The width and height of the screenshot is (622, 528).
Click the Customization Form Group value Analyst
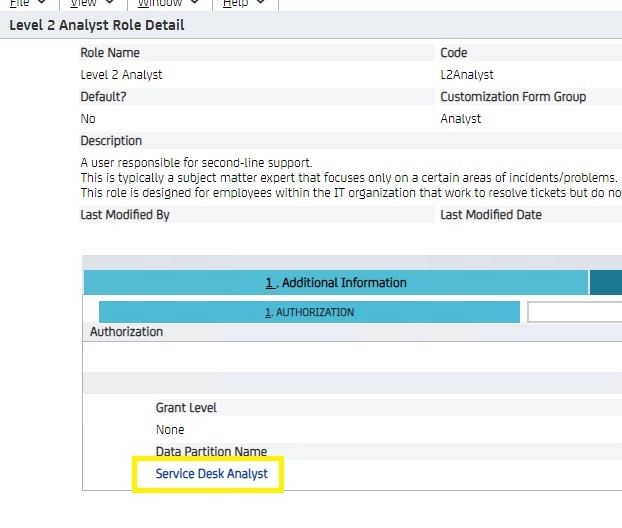pos(460,119)
